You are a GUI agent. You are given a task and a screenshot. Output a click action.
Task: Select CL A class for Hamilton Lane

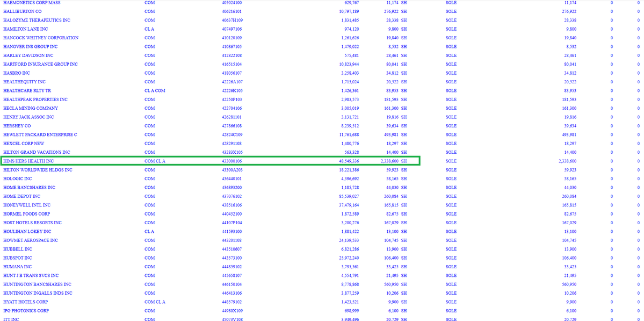click(149, 29)
